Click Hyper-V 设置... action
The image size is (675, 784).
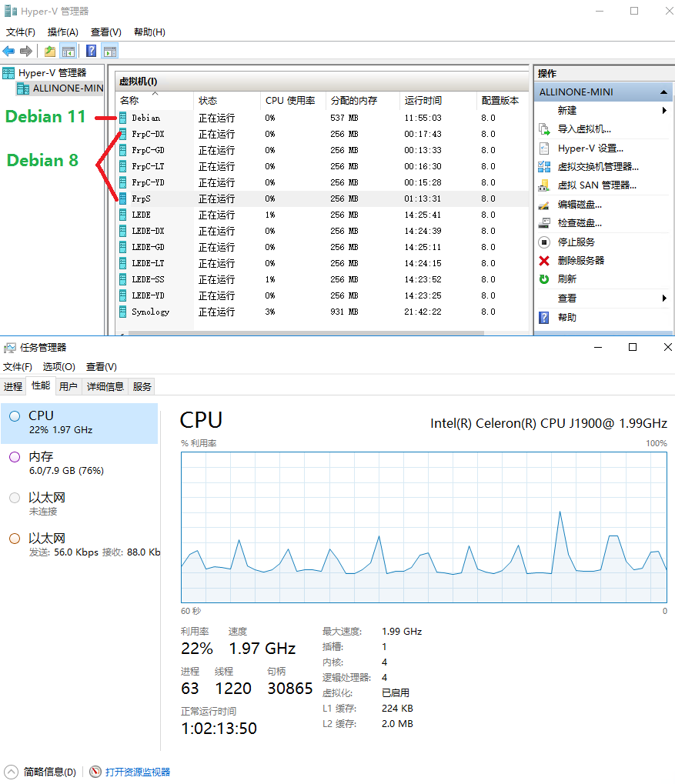click(x=590, y=148)
